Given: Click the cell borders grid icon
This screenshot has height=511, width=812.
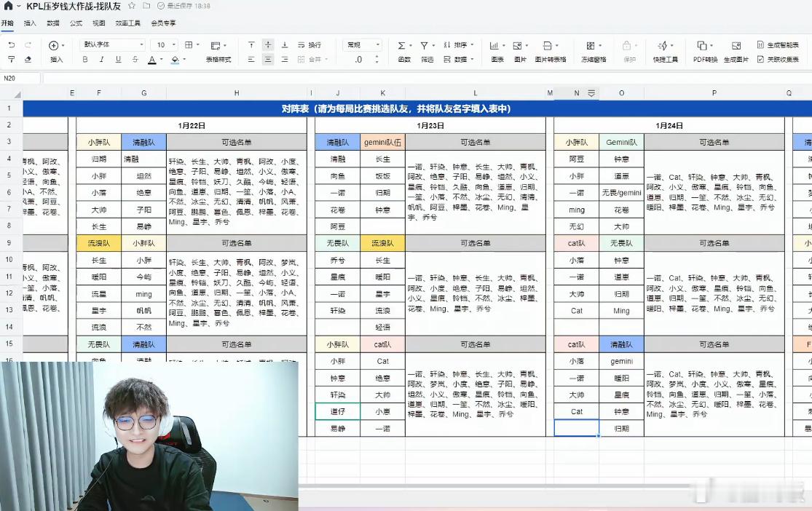Looking at the screenshot, I should (x=189, y=45).
